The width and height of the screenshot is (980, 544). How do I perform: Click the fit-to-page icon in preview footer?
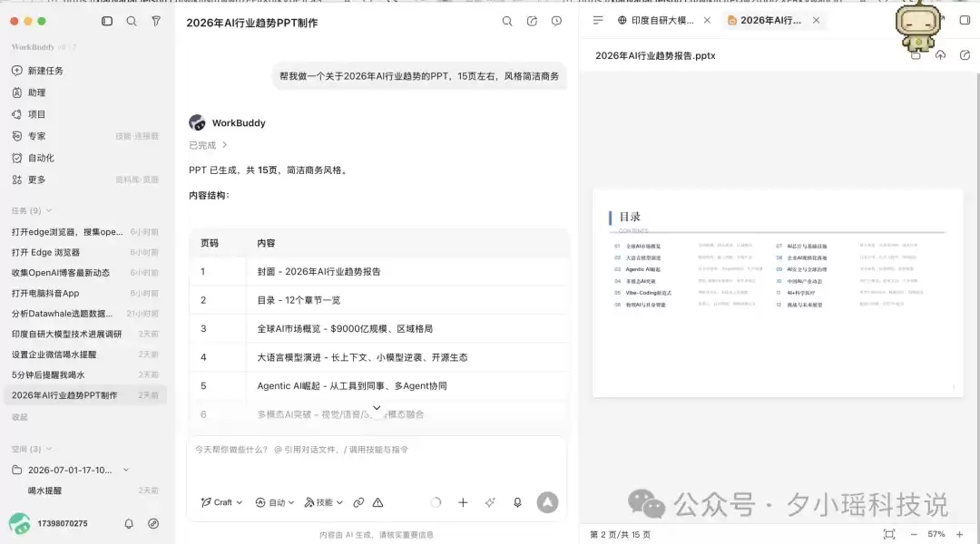(889, 535)
